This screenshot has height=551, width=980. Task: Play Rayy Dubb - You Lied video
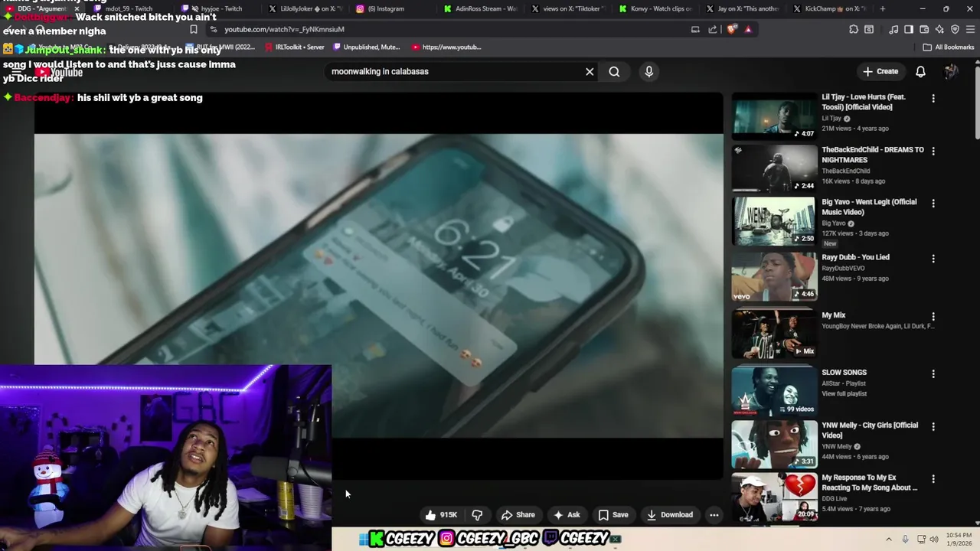point(774,276)
